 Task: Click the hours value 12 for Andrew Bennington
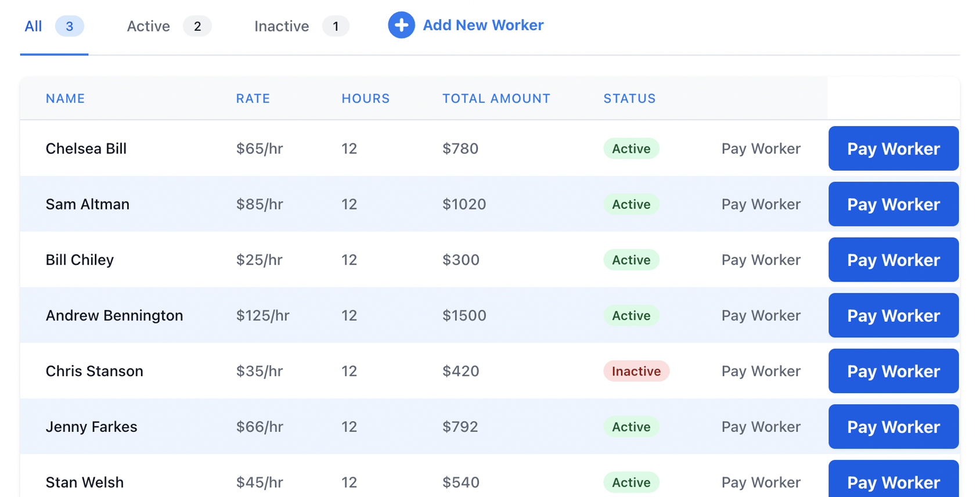point(349,315)
